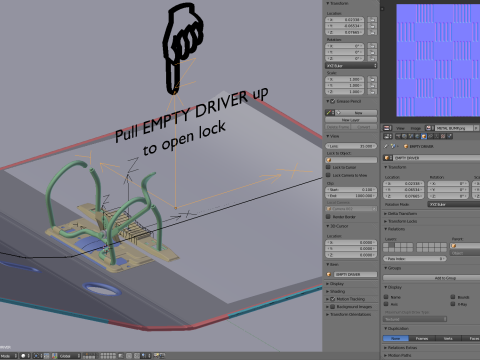
Task: Enable the Render Border checkbox
Action: click(328, 217)
